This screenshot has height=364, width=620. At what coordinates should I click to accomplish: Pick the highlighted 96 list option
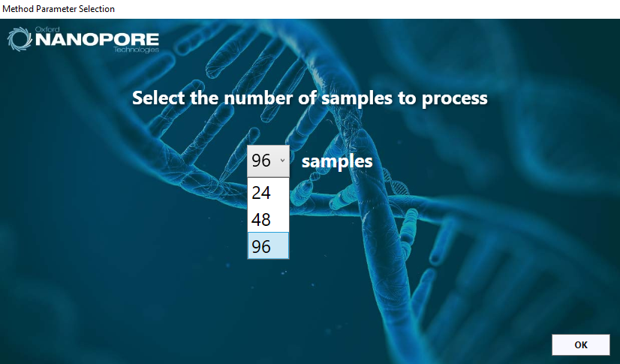(268, 246)
